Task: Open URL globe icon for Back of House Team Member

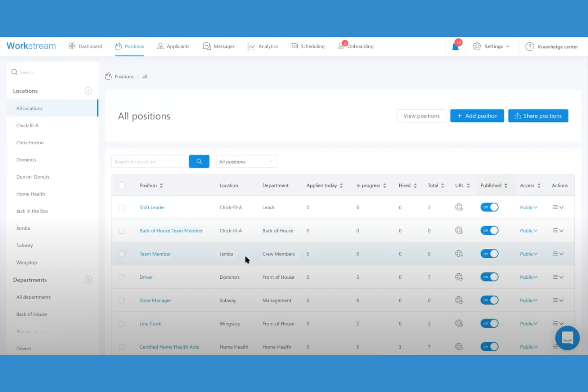Action: coord(459,230)
